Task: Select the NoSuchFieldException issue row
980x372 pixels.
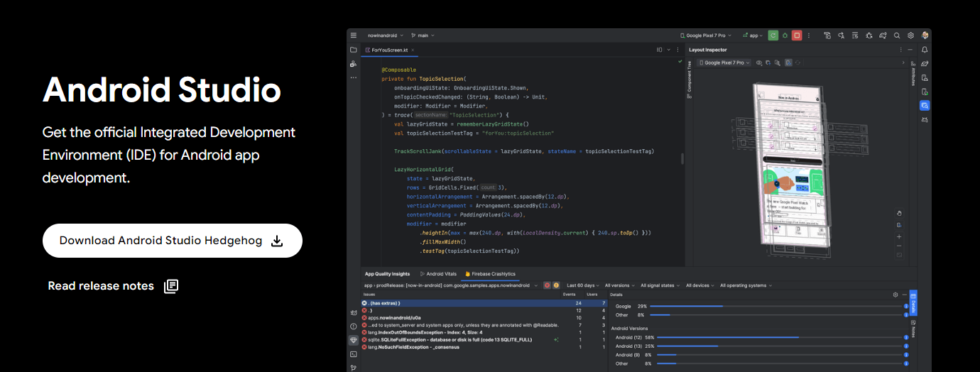Action: tap(484, 347)
